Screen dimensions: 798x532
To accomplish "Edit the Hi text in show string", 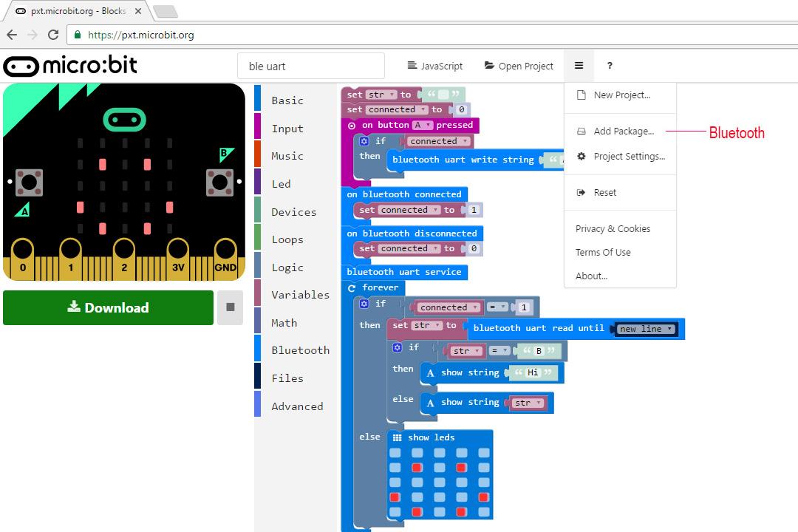I will point(532,372).
